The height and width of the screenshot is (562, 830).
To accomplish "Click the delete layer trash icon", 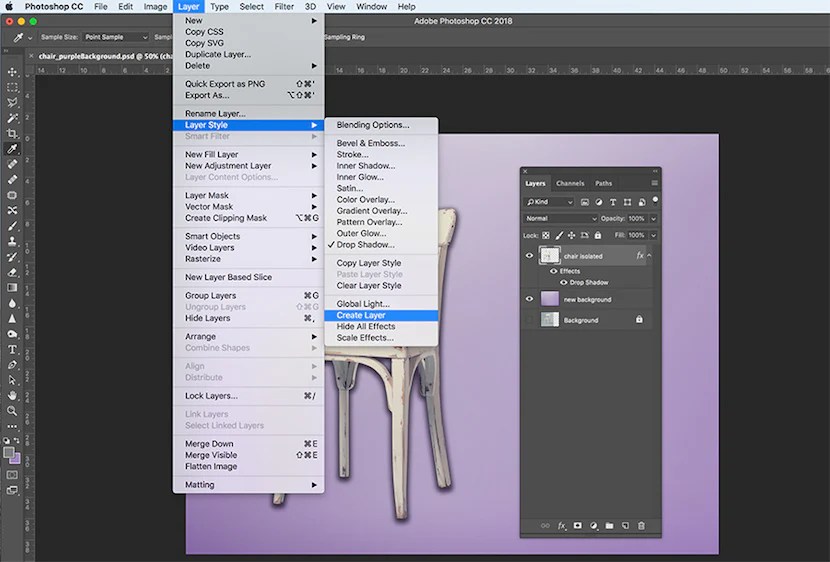I will (641, 525).
